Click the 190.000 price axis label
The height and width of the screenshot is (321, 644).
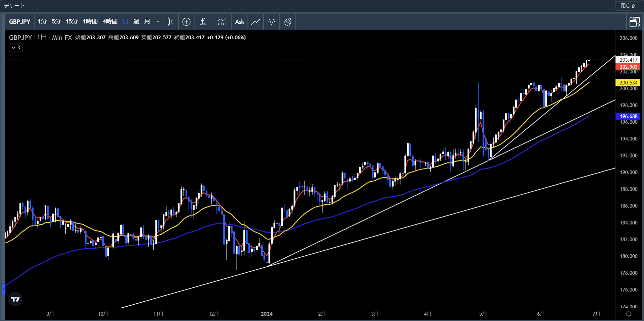628,172
